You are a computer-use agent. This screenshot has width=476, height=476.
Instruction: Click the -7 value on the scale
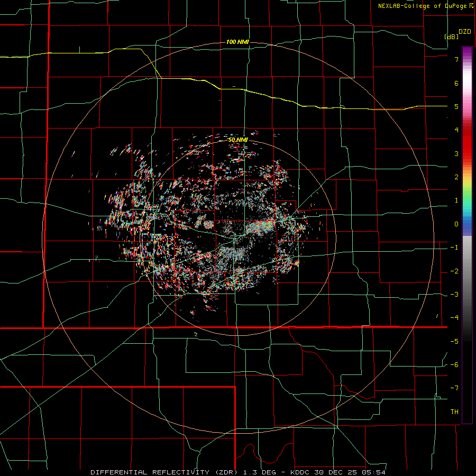[x=454, y=388]
